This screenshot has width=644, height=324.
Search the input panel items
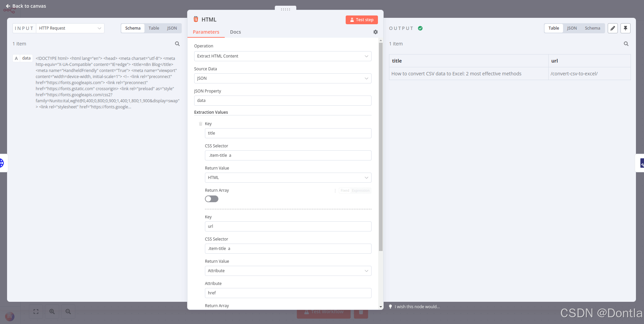tap(177, 44)
